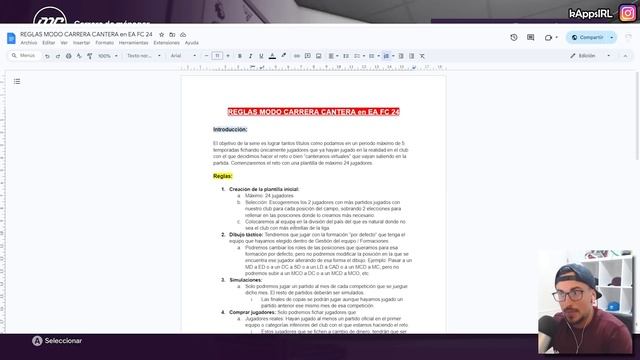640x360 pixels.
Task: Click the insert image icon
Action: [x=319, y=56]
